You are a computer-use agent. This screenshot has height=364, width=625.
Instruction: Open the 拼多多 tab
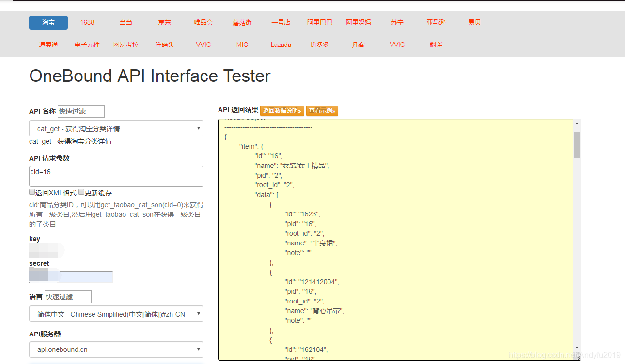pos(320,45)
